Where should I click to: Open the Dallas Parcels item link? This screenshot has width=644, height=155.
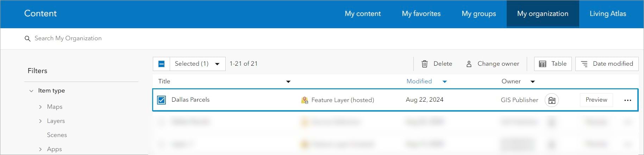pyautogui.click(x=190, y=100)
